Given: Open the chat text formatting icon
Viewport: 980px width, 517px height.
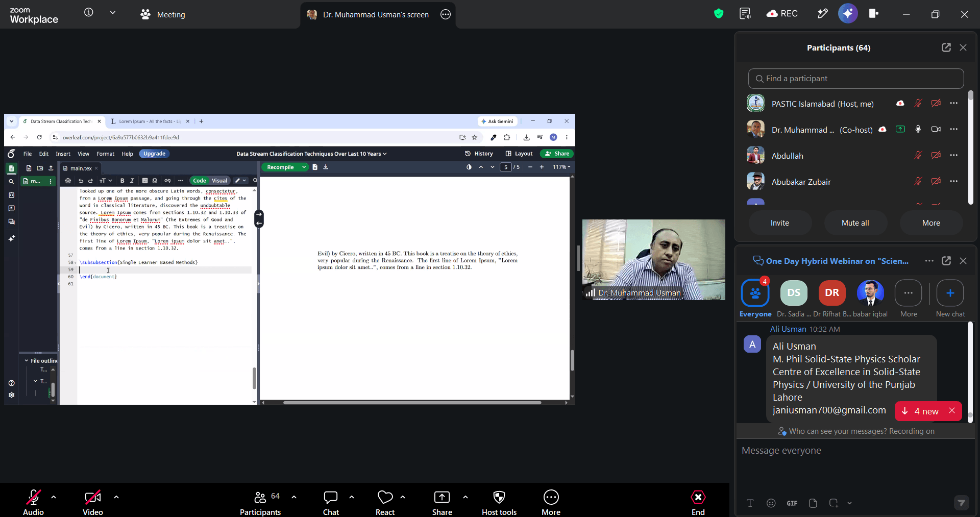Looking at the screenshot, I should pyautogui.click(x=750, y=503).
